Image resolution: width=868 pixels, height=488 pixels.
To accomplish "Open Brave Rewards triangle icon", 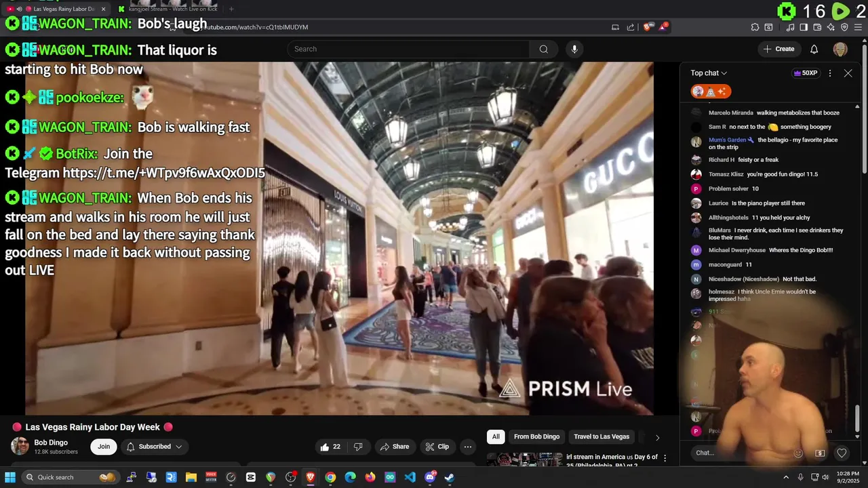I will 663,27.
